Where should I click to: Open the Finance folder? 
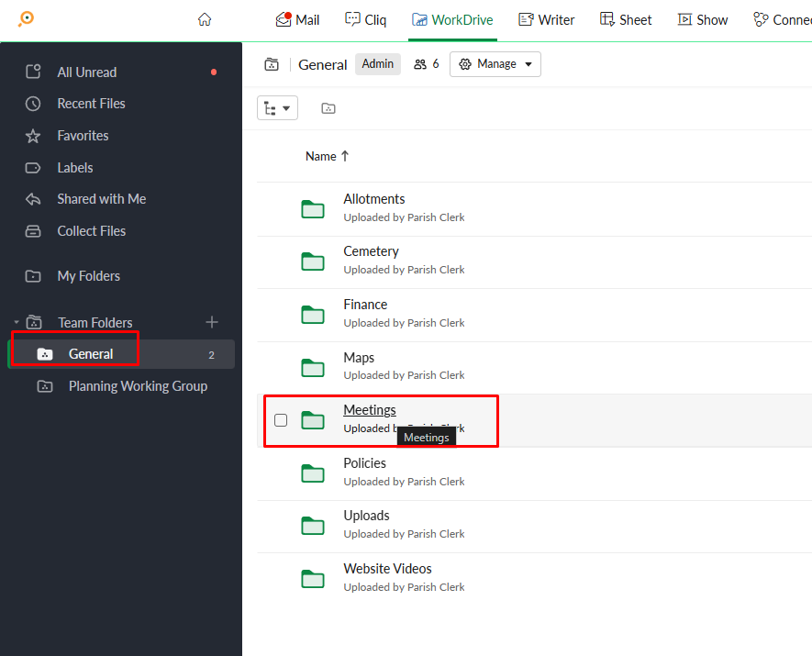(x=365, y=305)
